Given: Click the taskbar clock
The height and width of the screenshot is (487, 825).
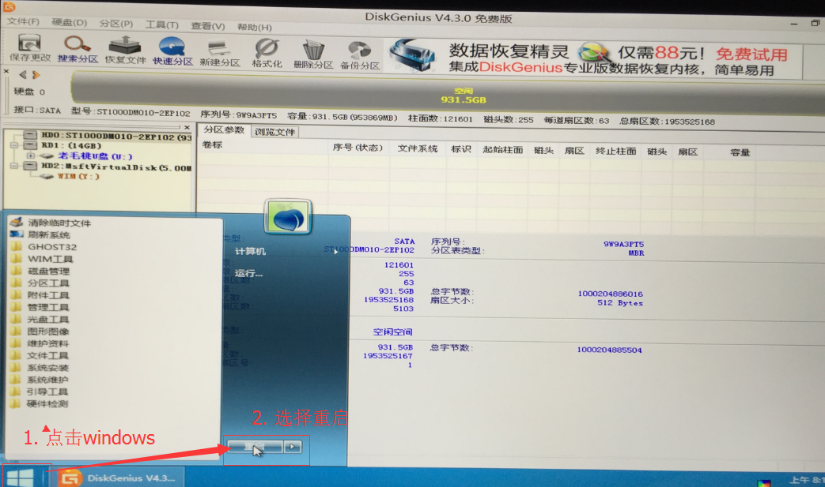Looking at the screenshot, I should point(807,479).
